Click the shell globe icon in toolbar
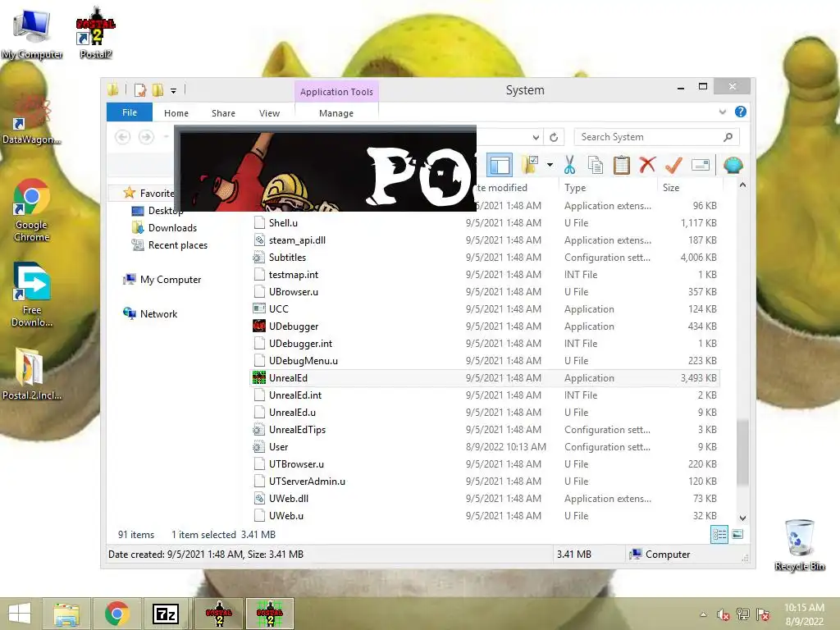The width and height of the screenshot is (840, 630). pos(733,165)
